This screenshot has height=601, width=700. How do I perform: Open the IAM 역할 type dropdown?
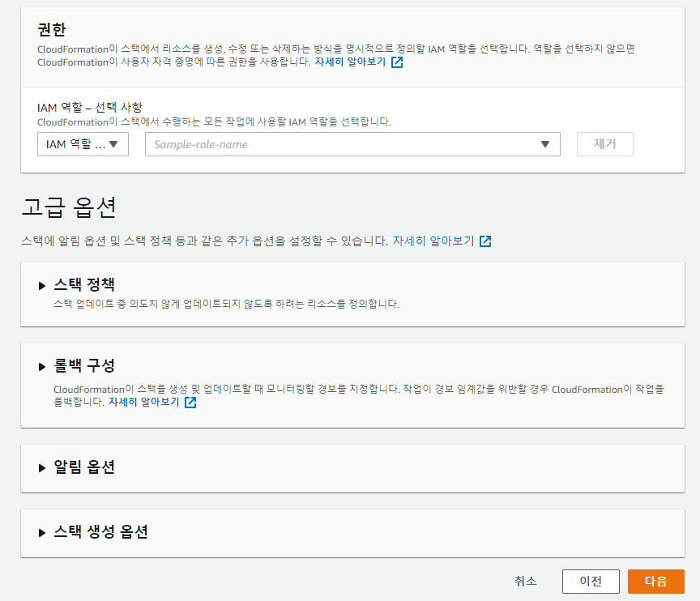click(x=83, y=144)
